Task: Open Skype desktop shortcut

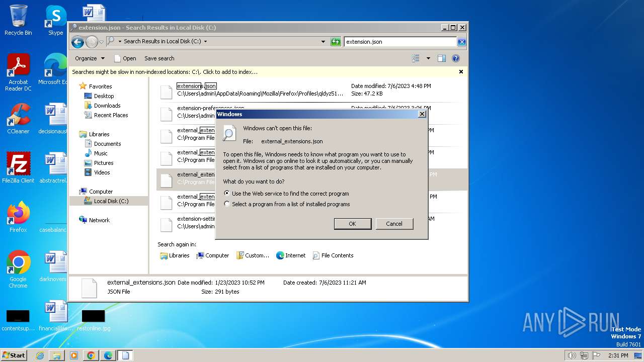Action: click(x=55, y=20)
